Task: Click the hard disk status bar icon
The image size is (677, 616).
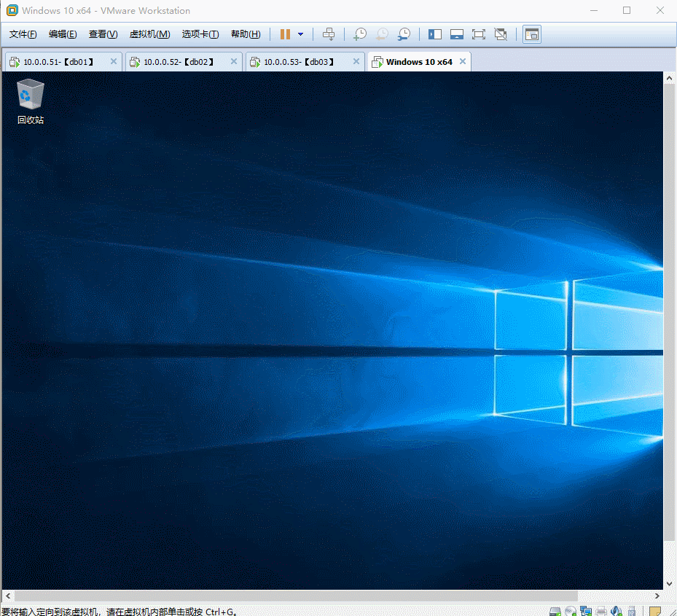Action: pos(555,611)
